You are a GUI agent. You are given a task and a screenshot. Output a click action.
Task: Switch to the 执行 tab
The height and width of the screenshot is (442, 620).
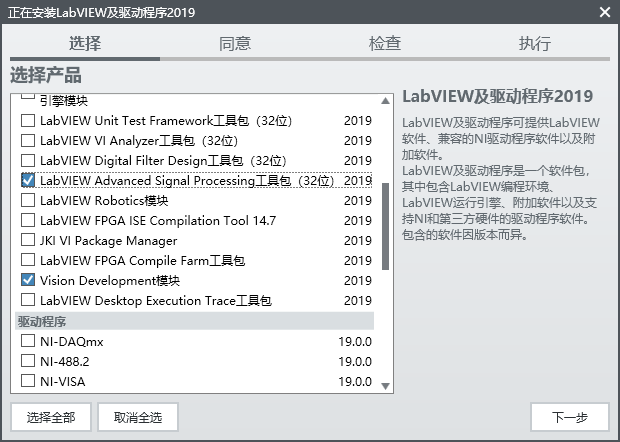tap(535, 43)
